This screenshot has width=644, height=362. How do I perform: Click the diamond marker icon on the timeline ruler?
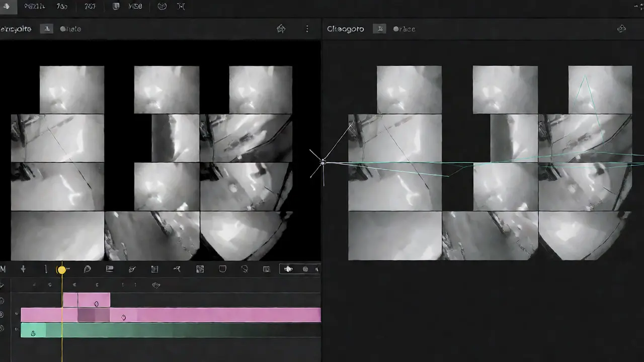pyautogui.click(x=156, y=285)
